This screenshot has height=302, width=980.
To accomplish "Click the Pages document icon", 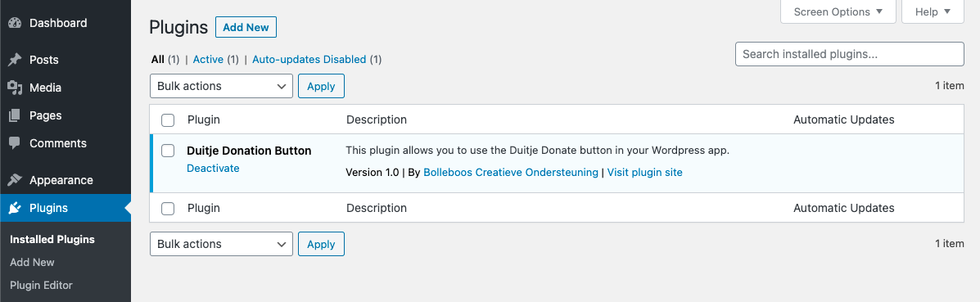I will [15, 115].
